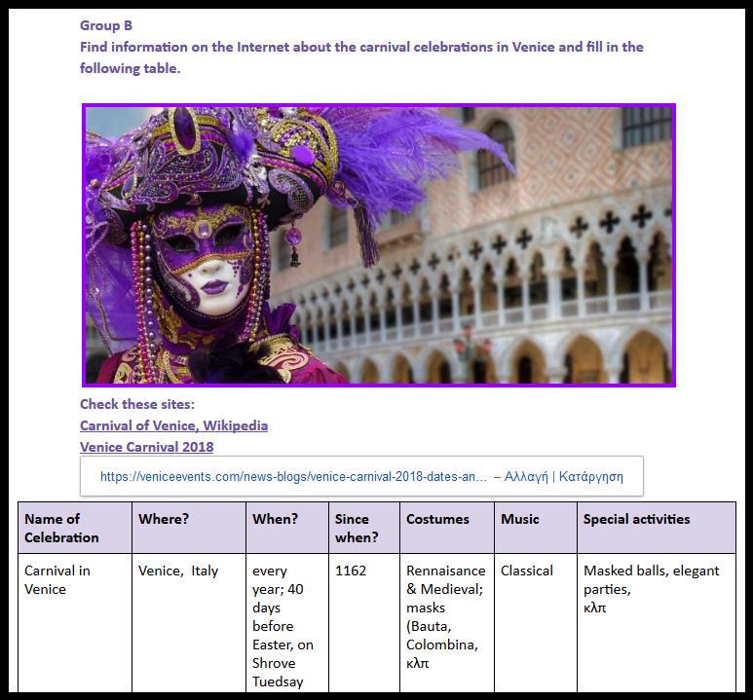Click the 'Masked balls, elegant parties' cell
This screenshot has height=700, width=753.
[657, 623]
